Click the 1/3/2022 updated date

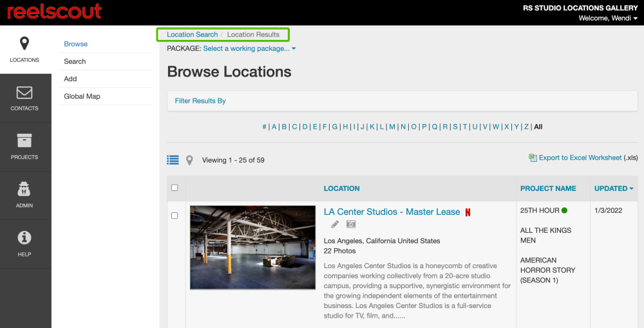click(609, 210)
